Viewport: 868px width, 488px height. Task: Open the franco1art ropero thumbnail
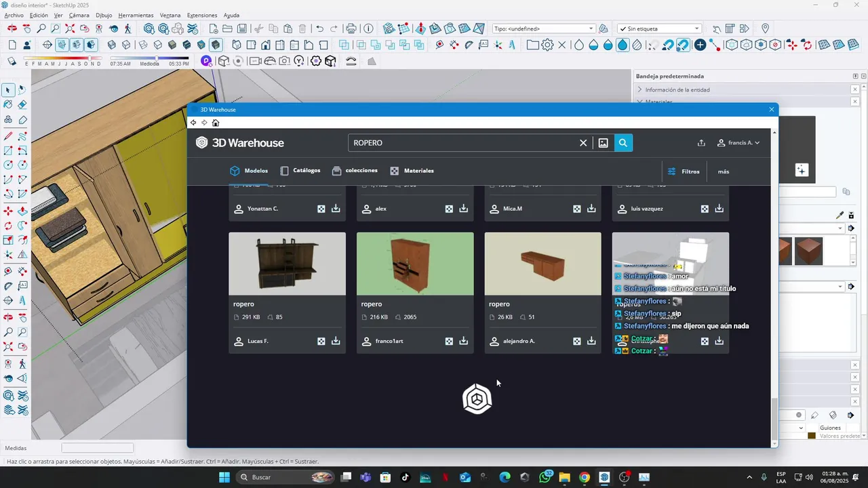click(415, 264)
